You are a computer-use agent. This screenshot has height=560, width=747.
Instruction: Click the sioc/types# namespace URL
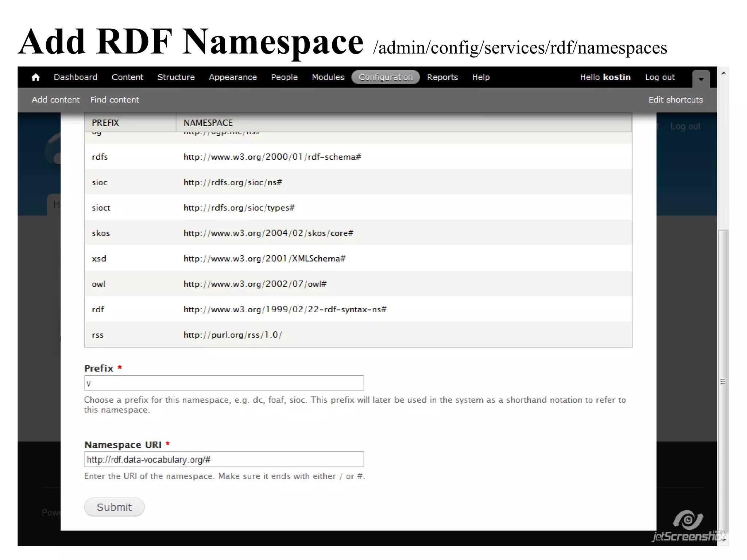pos(239,208)
